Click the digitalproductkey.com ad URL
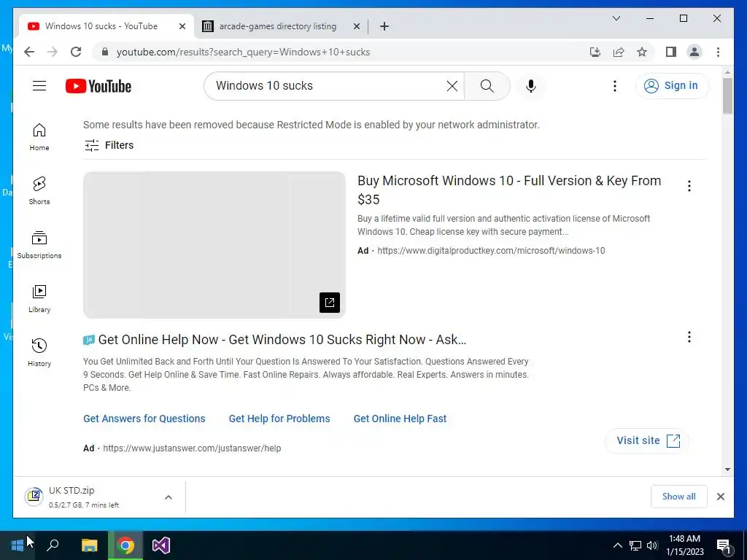747x560 pixels. (x=491, y=251)
